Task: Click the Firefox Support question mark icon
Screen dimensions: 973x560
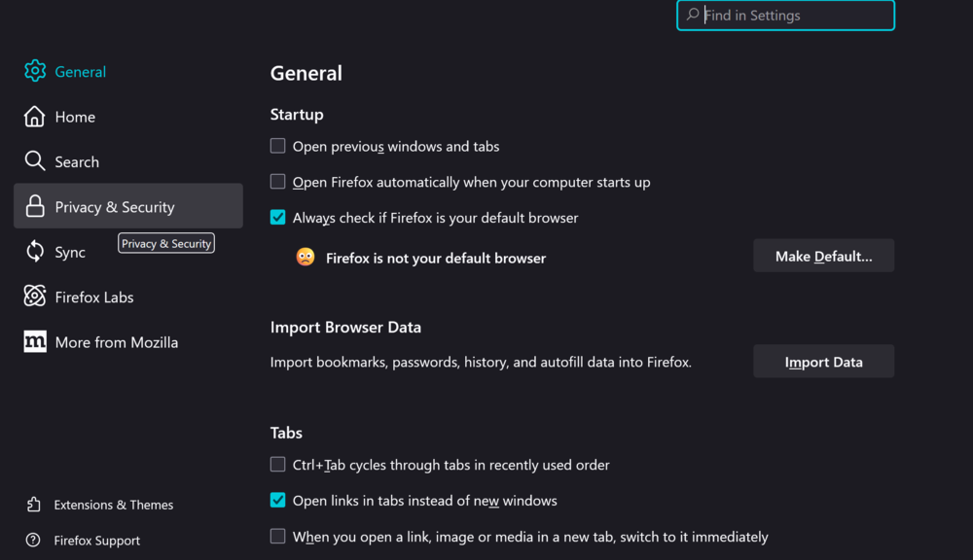Action: point(33,541)
